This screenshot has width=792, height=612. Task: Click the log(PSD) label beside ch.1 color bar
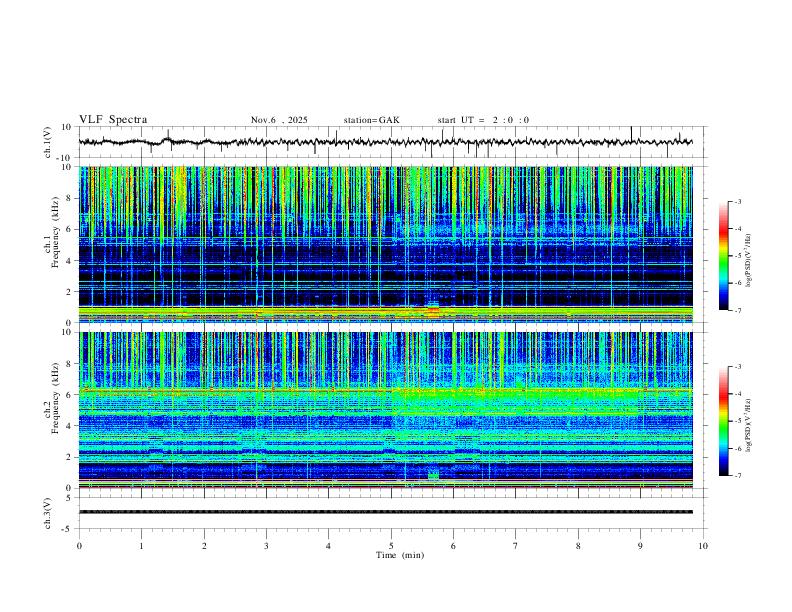point(749,260)
